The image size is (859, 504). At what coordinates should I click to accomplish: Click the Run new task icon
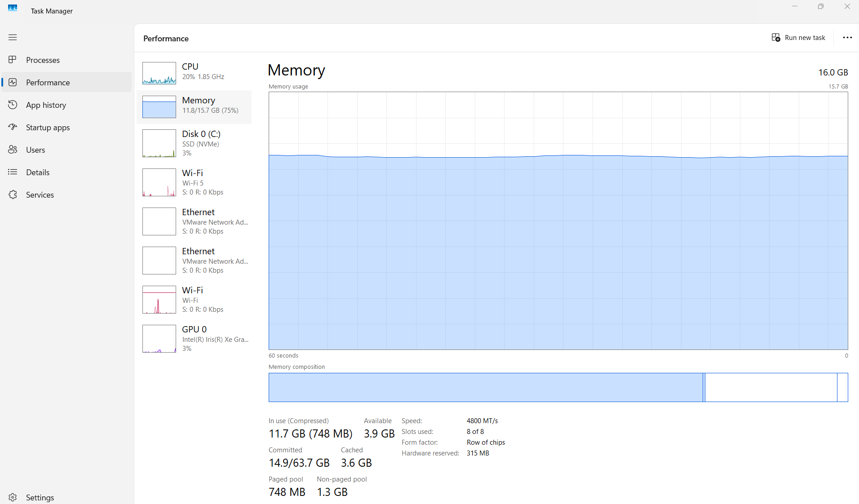click(x=776, y=38)
